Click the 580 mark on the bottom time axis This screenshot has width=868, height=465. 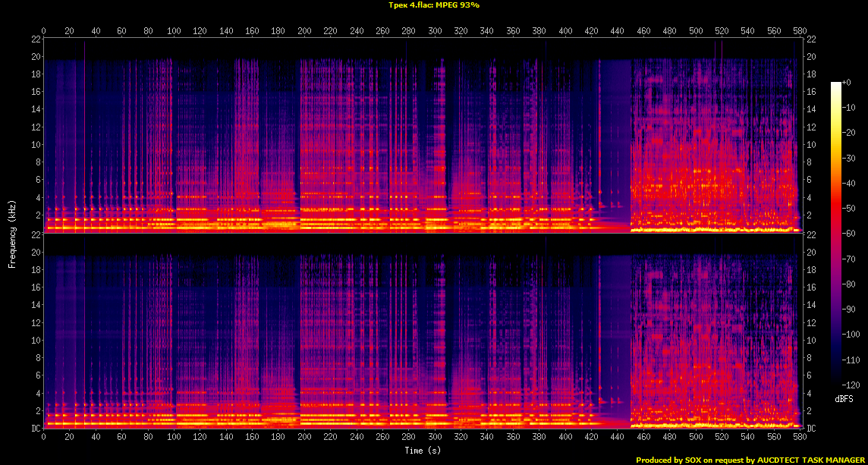(x=800, y=437)
